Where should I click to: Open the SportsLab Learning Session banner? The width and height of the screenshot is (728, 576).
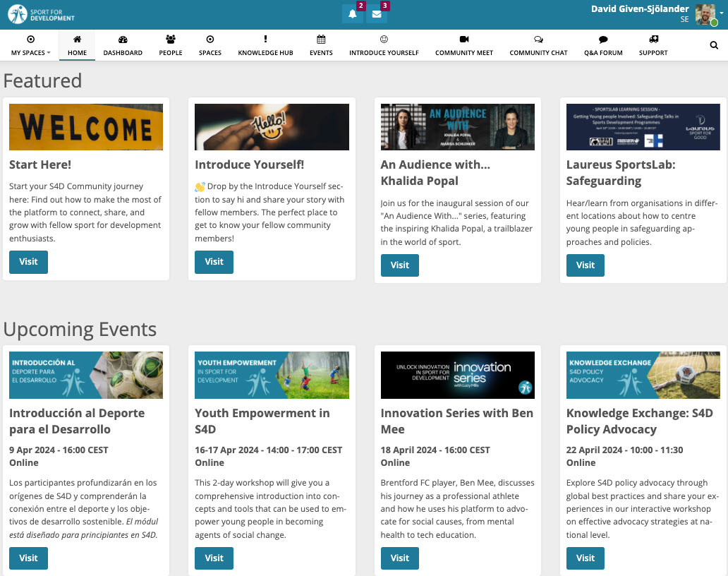(643, 127)
